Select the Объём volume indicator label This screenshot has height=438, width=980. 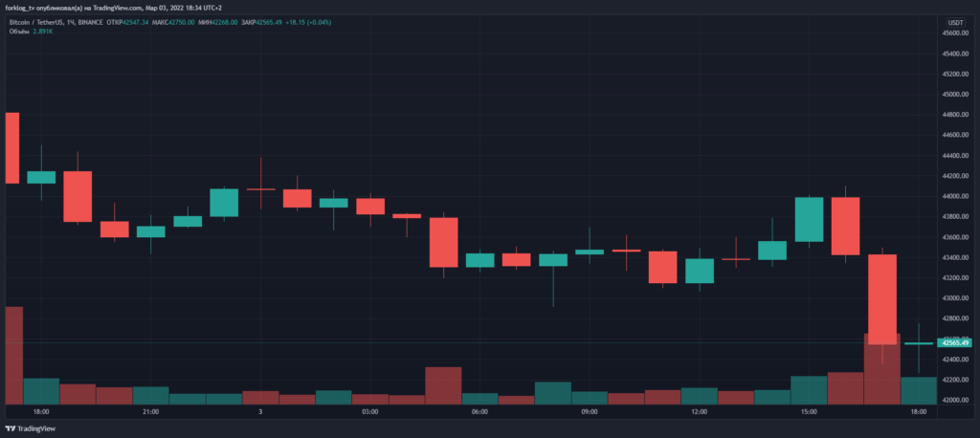point(18,31)
